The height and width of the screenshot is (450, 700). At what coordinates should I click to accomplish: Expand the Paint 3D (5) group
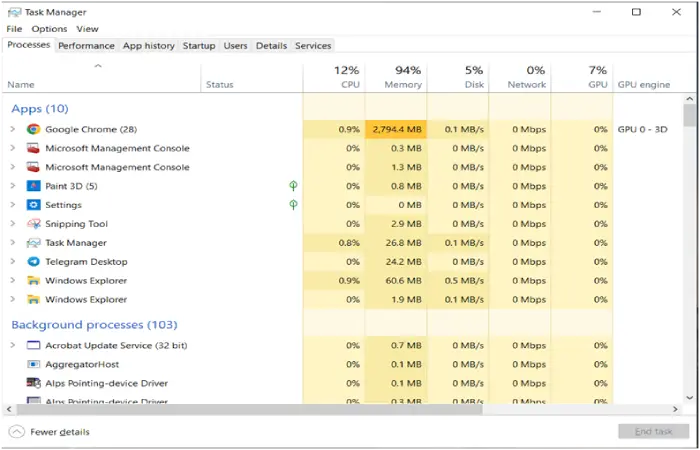click(13, 186)
